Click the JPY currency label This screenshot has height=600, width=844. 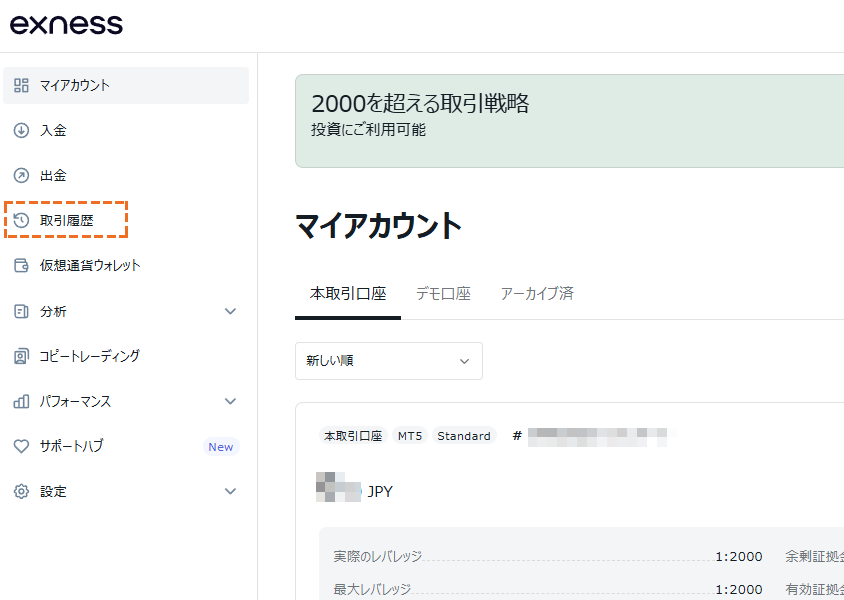[x=380, y=491]
